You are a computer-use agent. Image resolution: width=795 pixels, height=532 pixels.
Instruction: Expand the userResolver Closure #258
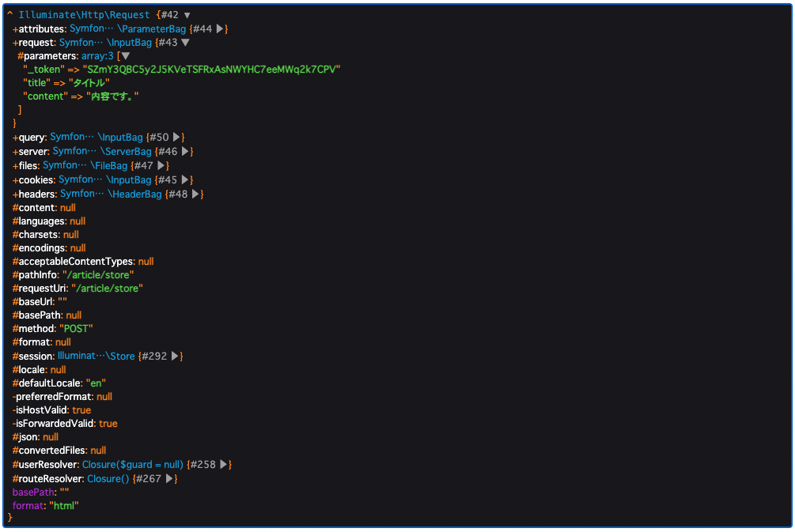click(223, 464)
